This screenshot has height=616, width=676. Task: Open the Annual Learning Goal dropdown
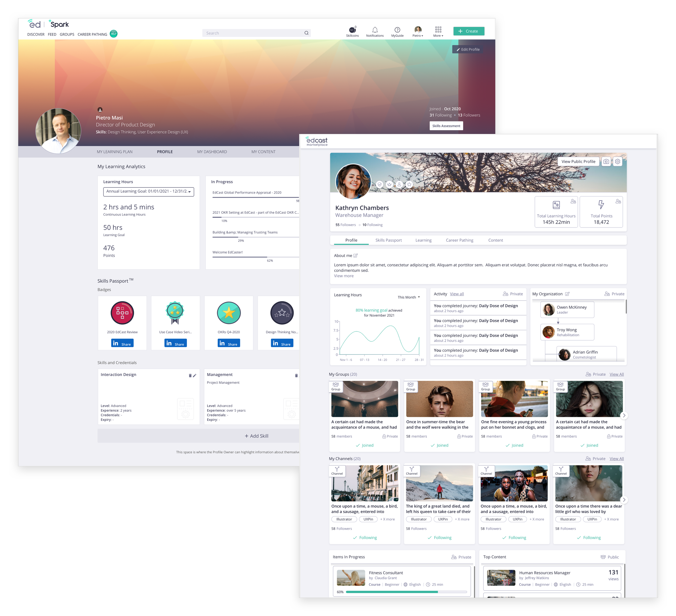pos(148,192)
